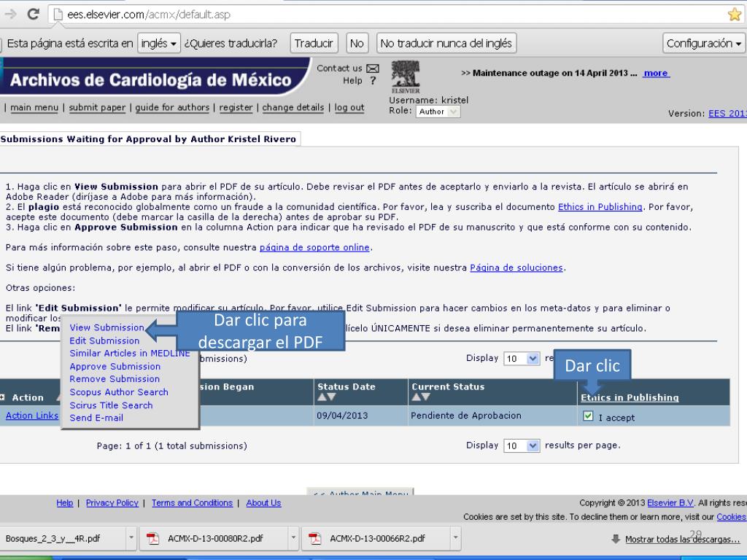Click the Action Links link
Image resolution: width=747 pixels, height=560 pixels.
pyautogui.click(x=32, y=416)
